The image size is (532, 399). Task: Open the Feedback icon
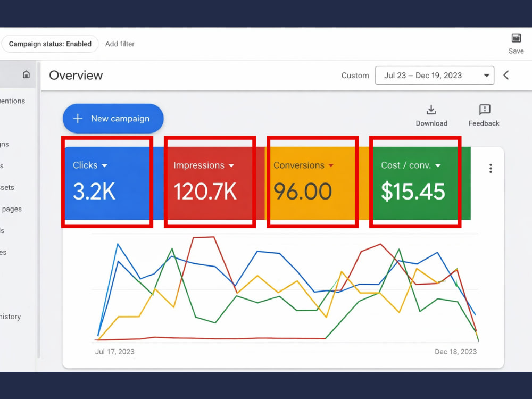[485, 110]
